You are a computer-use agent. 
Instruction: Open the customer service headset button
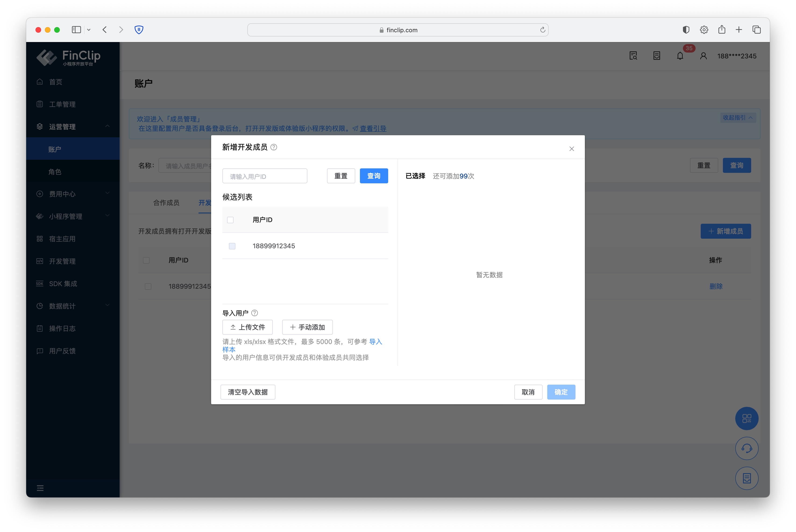(746, 448)
